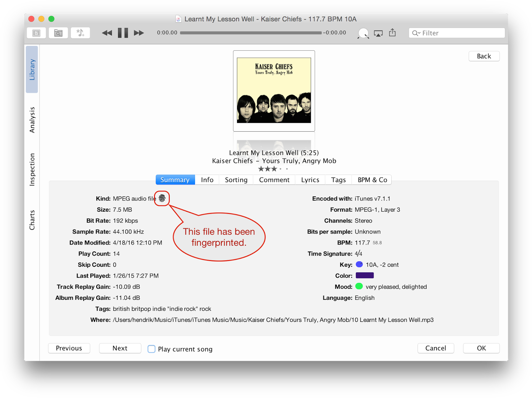Switch to the Info tab
This screenshot has height=398, width=532.
coord(207,180)
